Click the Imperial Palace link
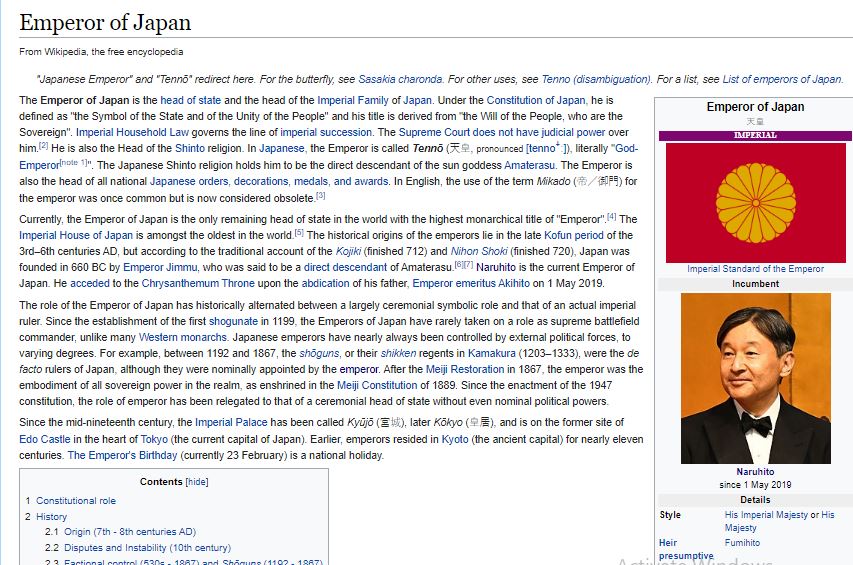The image size is (853, 565). point(231,423)
